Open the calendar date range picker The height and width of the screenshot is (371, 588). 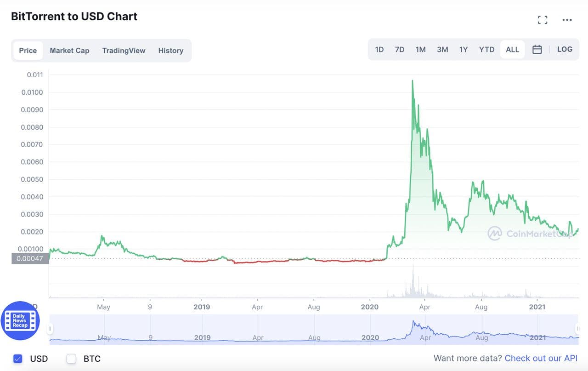pyautogui.click(x=537, y=50)
